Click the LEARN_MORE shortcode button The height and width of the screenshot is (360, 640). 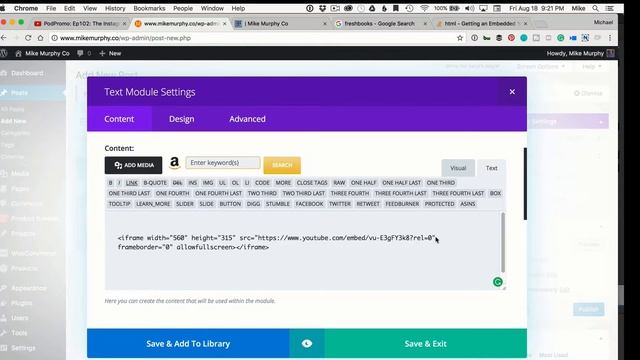pos(153,204)
